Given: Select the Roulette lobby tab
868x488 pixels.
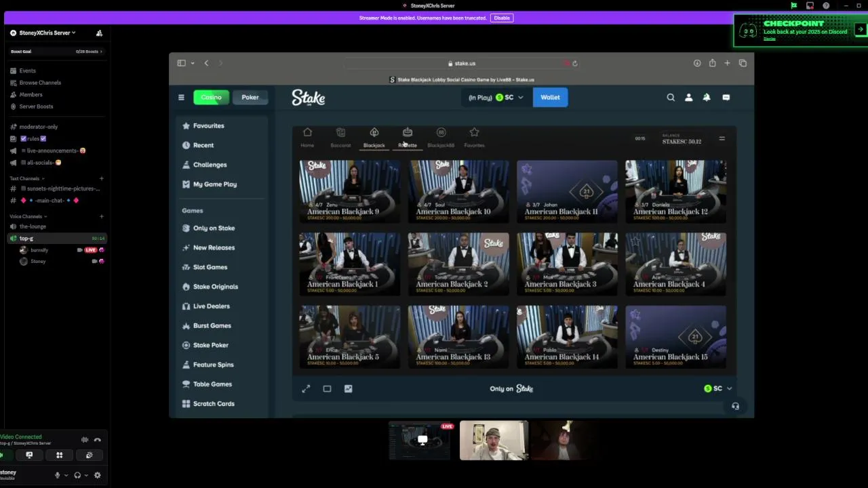Looking at the screenshot, I should point(408,136).
